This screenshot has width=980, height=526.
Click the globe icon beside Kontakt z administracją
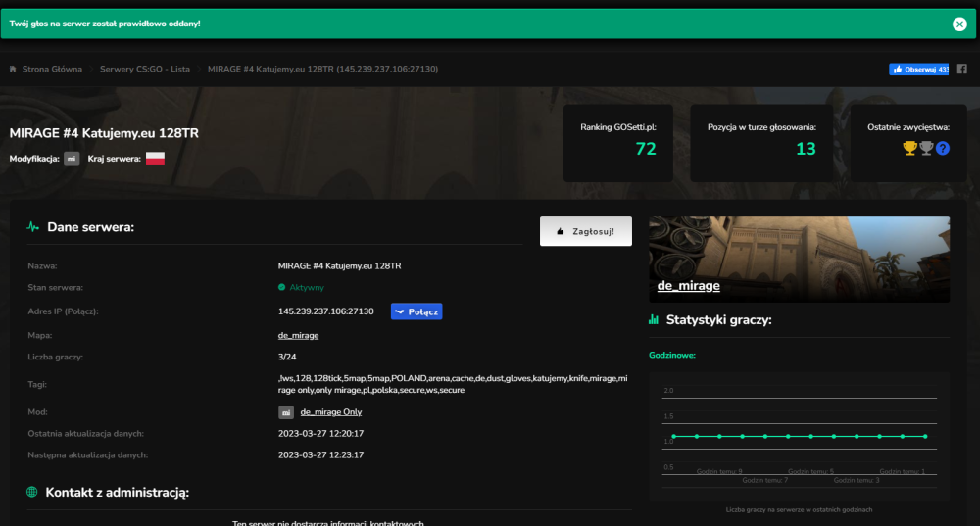coord(32,493)
